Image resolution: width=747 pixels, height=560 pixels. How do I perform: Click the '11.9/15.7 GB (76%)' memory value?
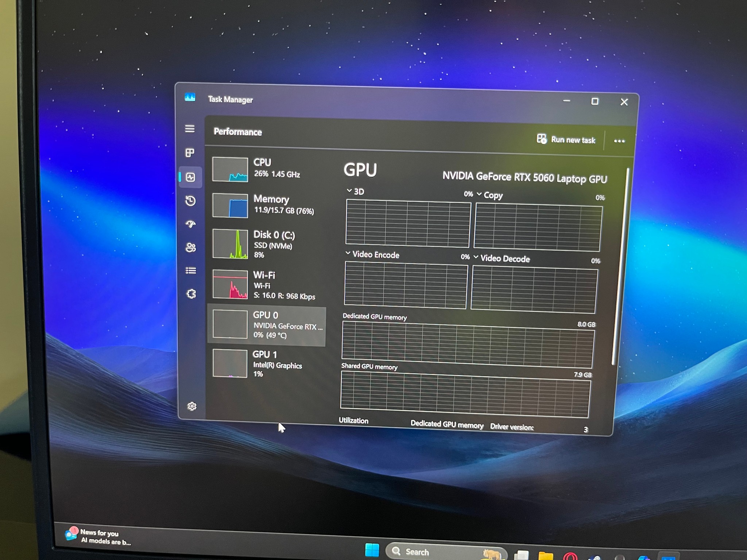pyautogui.click(x=284, y=210)
